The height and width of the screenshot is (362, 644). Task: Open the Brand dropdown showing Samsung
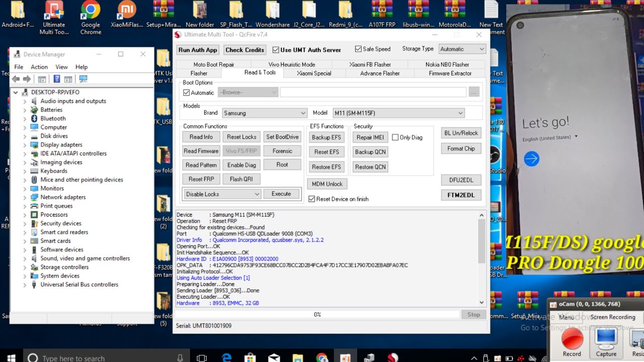tap(264, 113)
